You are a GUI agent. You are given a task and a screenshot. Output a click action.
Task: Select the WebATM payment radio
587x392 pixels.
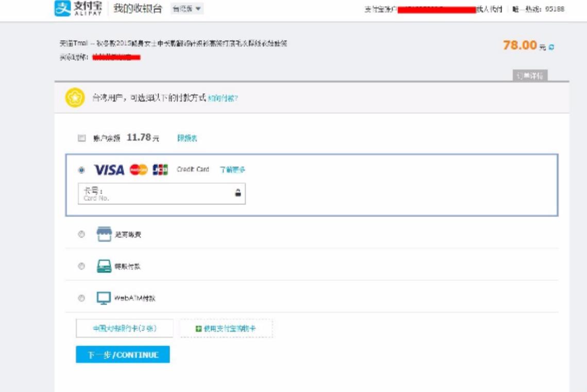81,298
